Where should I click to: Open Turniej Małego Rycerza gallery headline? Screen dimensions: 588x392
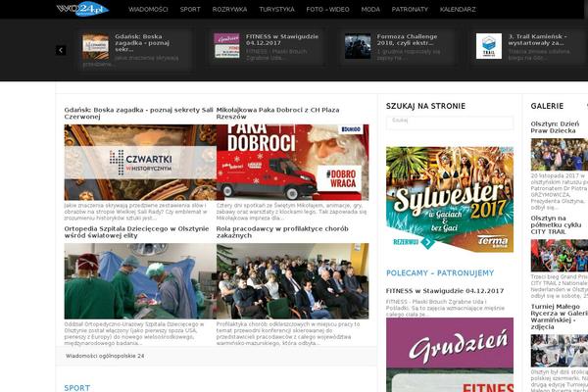tap(559, 317)
